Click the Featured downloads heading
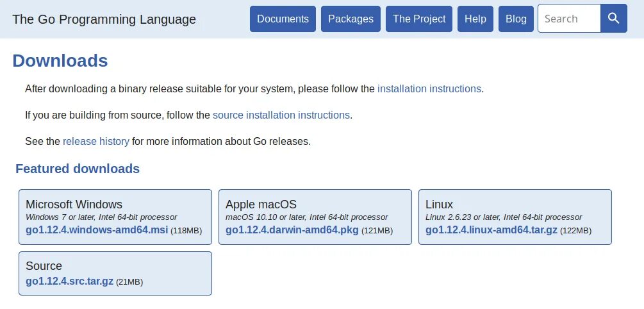The image size is (644, 309). [x=78, y=169]
